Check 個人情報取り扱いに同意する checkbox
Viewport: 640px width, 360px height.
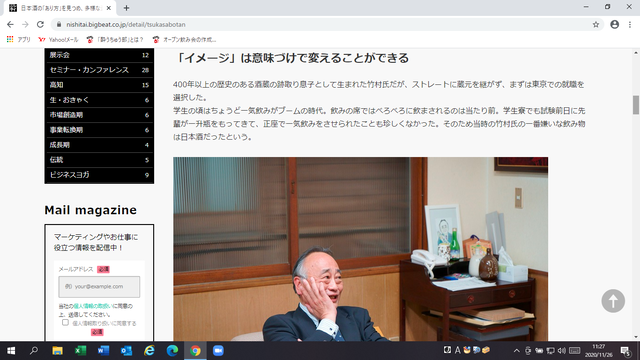[65, 322]
